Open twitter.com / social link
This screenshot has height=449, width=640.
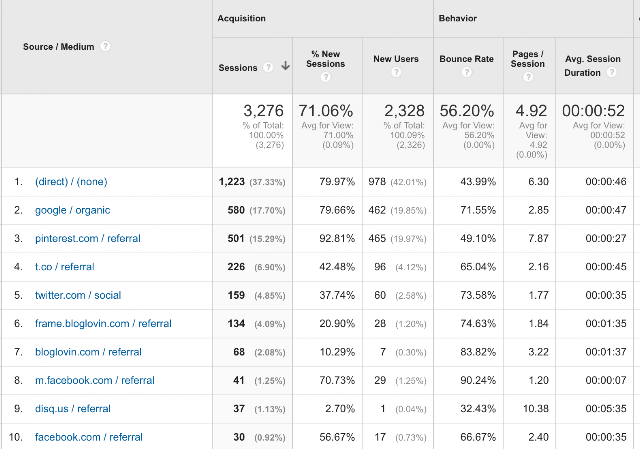click(x=78, y=295)
